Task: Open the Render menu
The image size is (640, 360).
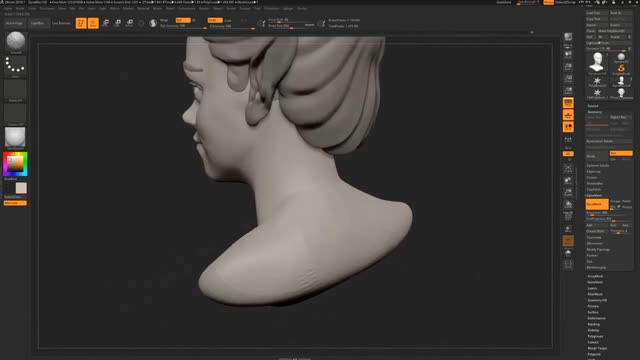Action: click(204, 8)
